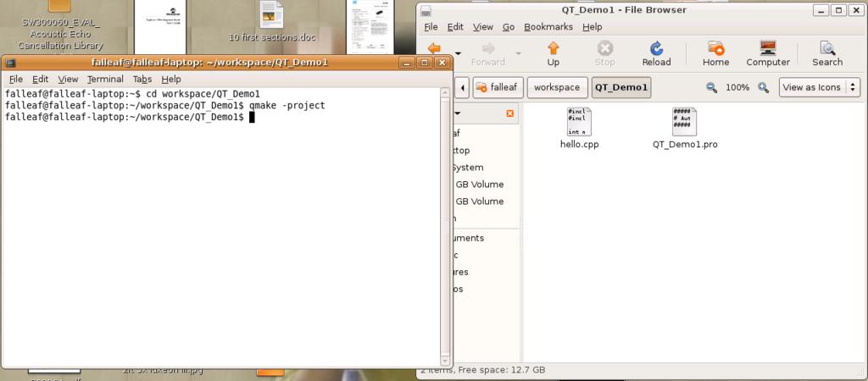Click the terminal window menu icon
868x381 pixels.
click(x=11, y=63)
